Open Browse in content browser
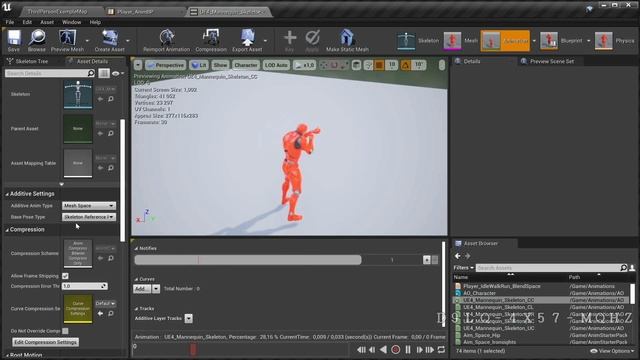Viewport: 640px width, 360px height. [37, 40]
